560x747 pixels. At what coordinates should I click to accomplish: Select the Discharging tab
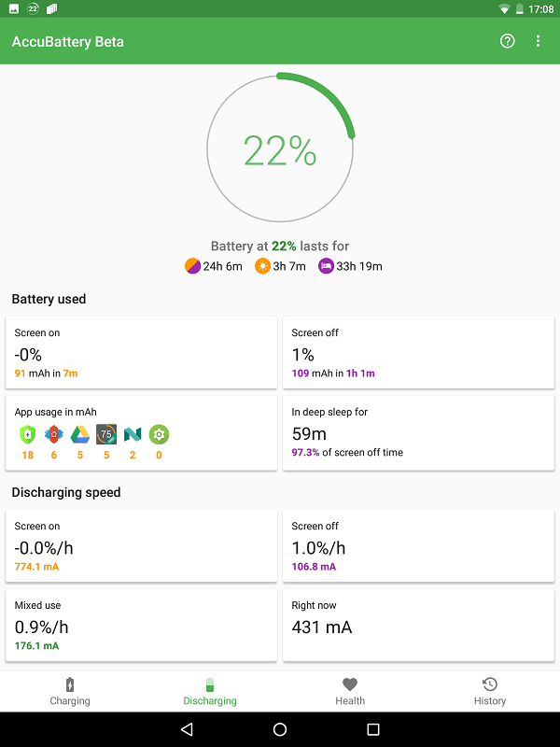[210, 691]
